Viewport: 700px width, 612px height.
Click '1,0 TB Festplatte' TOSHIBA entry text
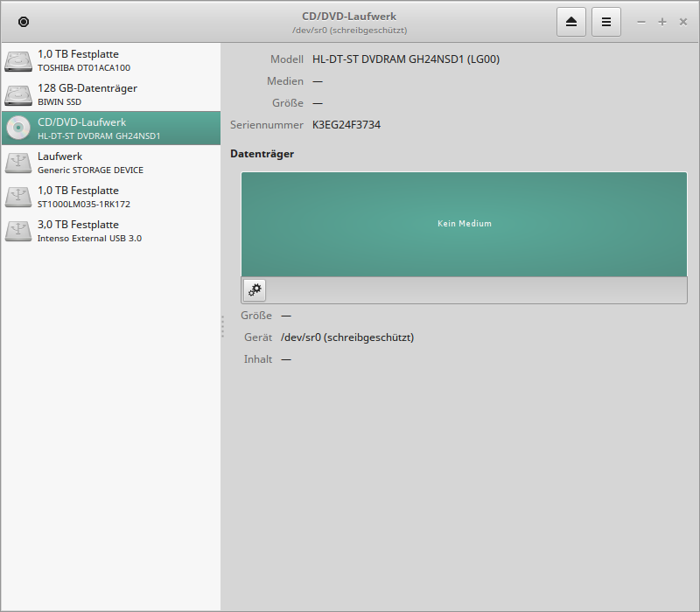point(78,54)
